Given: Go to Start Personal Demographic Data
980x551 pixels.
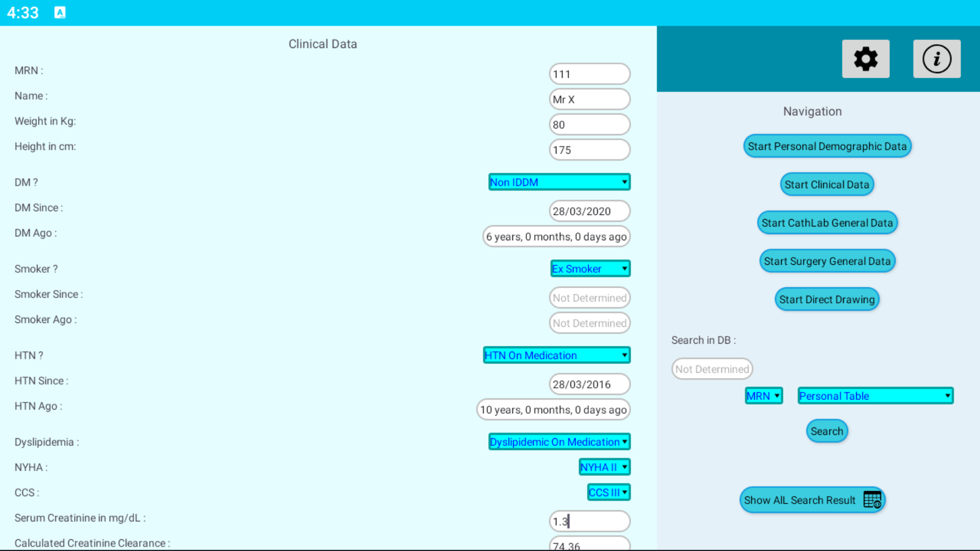Looking at the screenshot, I should click(x=827, y=146).
